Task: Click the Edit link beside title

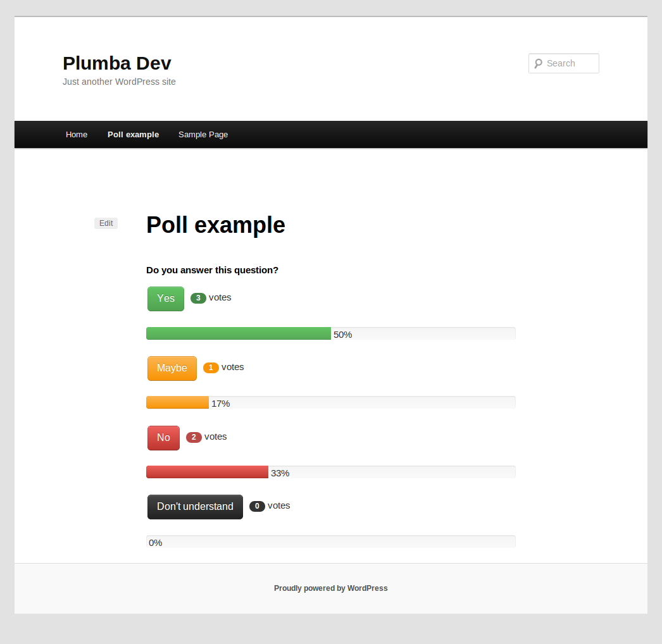Action: coord(106,223)
